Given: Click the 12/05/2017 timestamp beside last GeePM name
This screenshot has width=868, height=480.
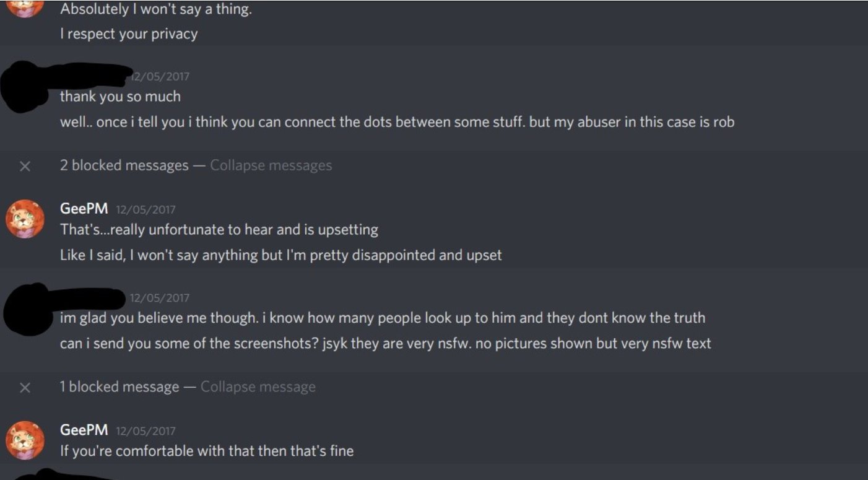Looking at the screenshot, I should [145, 430].
